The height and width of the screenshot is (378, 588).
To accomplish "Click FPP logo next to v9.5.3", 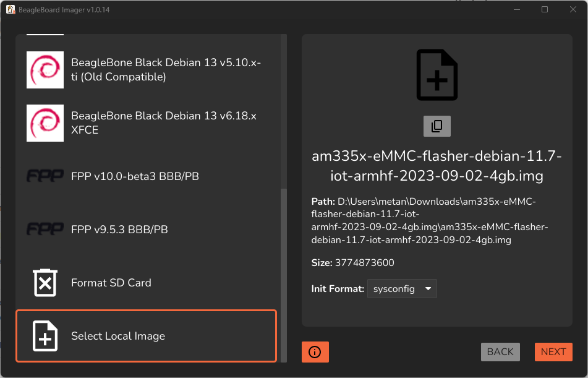I will pyautogui.click(x=45, y=229).
